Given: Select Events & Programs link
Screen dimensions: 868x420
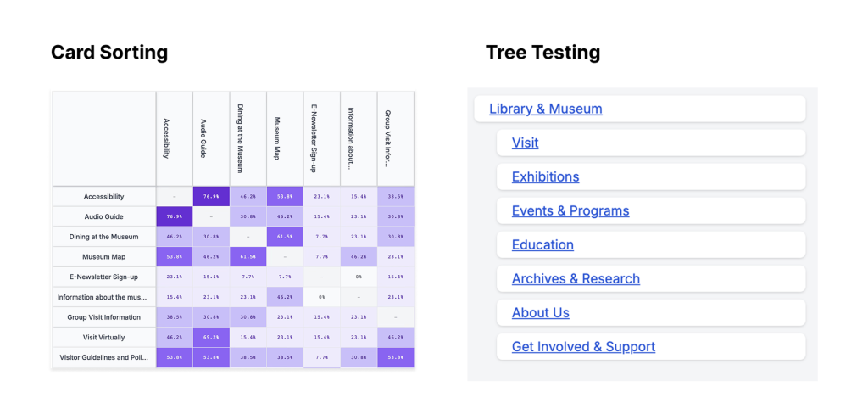Looking at the screenshot, I should pos(570,210).
